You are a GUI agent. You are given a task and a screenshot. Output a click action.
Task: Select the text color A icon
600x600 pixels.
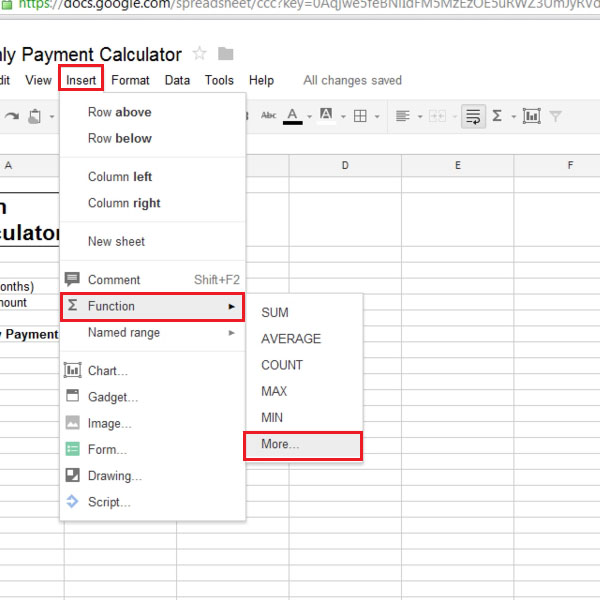coord(292,116)
